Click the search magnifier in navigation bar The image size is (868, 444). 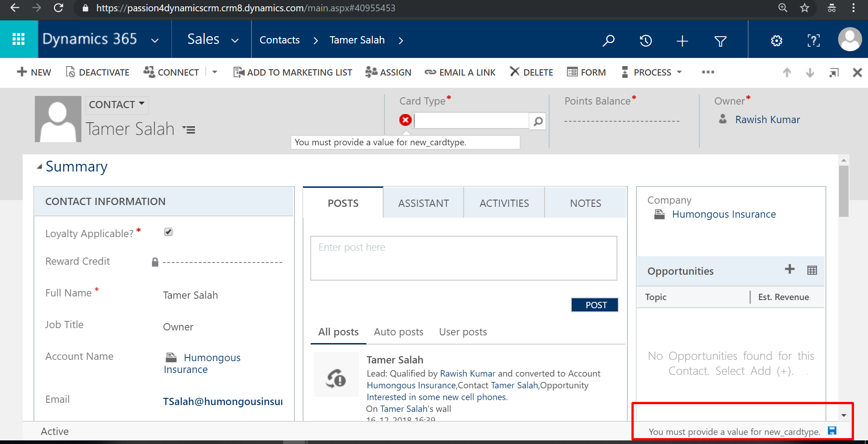608,41
